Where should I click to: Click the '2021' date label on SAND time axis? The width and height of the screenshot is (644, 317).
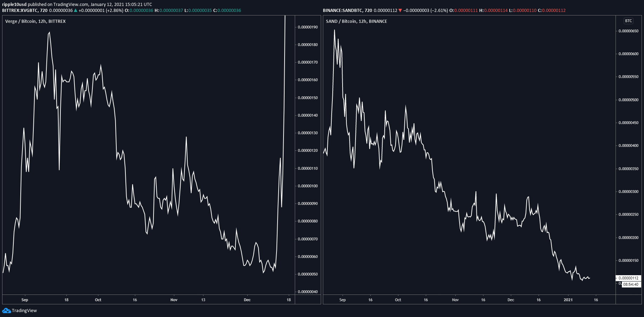pyautogui.click(x=568, y=300)
